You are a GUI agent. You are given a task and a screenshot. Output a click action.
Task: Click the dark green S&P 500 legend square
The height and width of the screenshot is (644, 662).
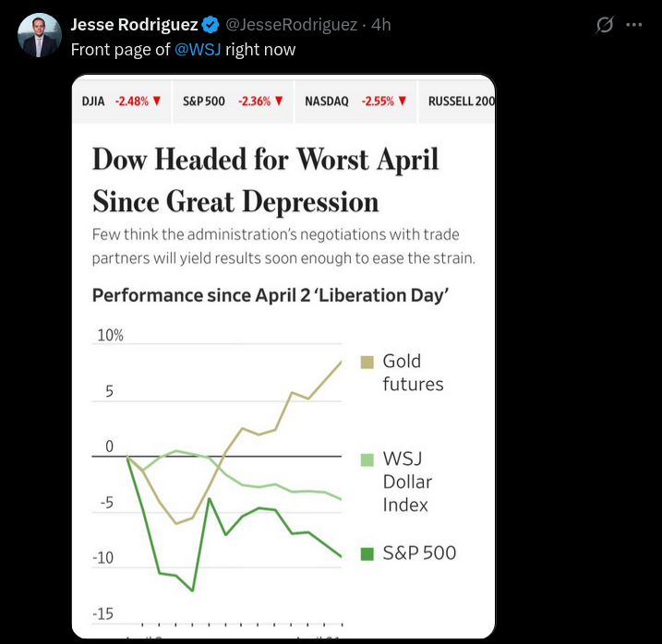point(367,554)
